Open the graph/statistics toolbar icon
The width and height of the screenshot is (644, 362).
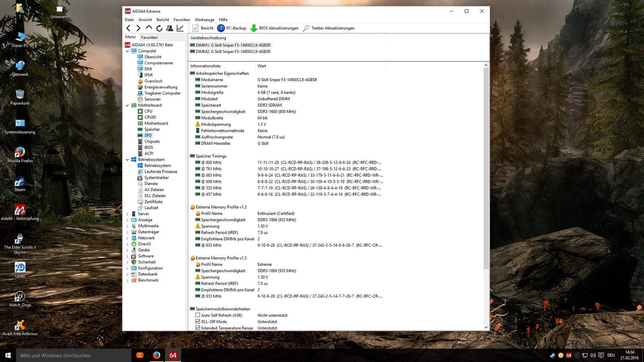tap(180, 28)
